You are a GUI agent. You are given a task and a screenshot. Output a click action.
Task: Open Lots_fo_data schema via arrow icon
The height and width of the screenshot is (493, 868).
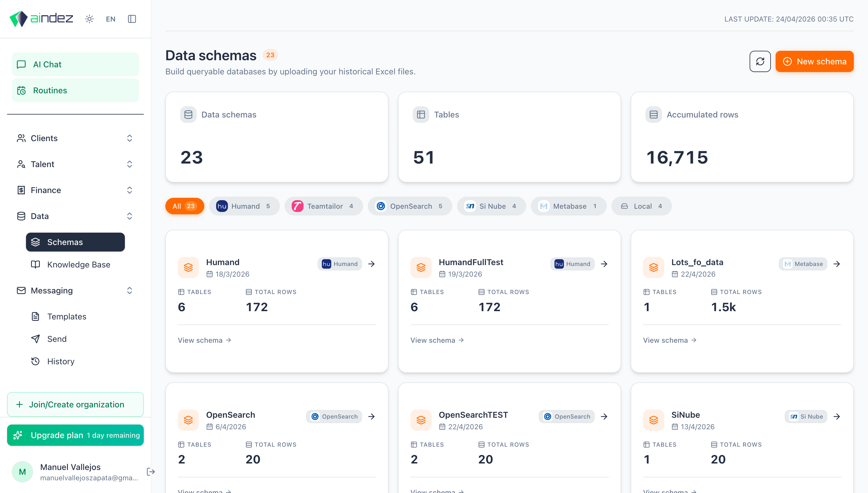[x=836, y=264]
